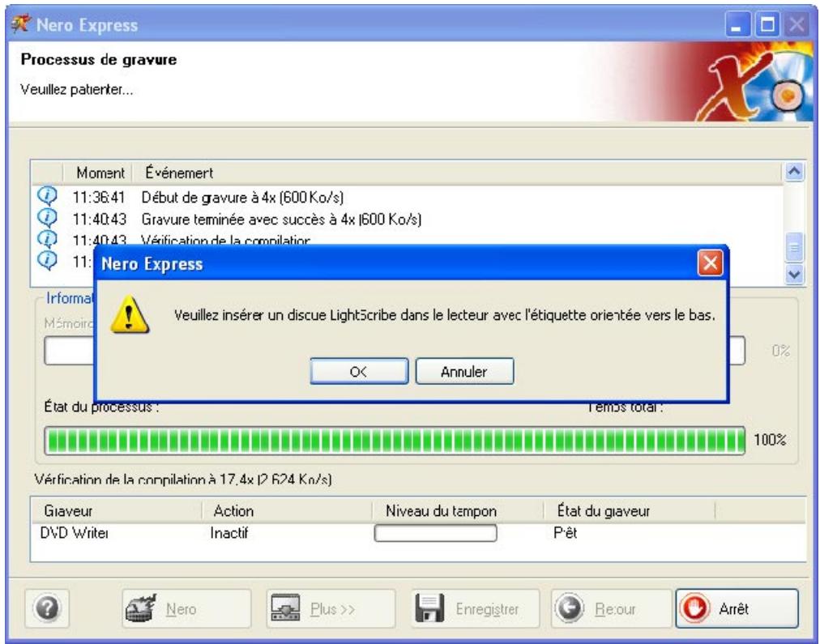Click the Nero burning icon on Nero button
The height and width of the screenshot is (644, 820).
point(141,608)
